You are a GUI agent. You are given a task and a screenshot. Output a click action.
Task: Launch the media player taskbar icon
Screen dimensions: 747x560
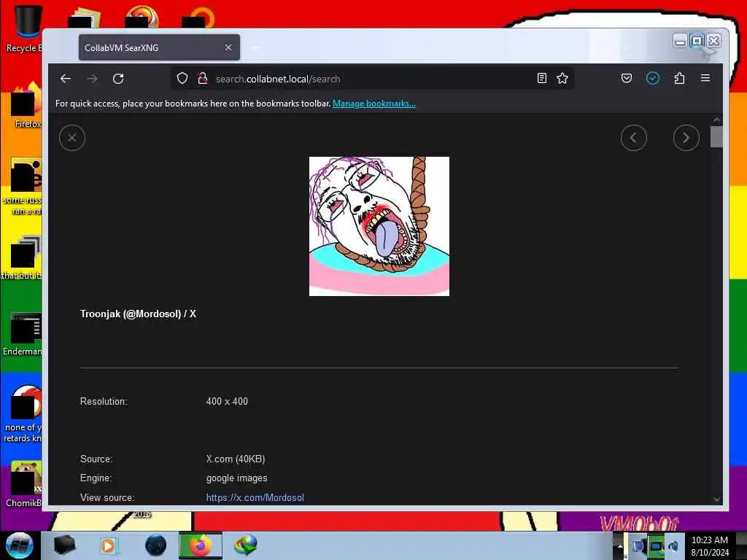108,545
